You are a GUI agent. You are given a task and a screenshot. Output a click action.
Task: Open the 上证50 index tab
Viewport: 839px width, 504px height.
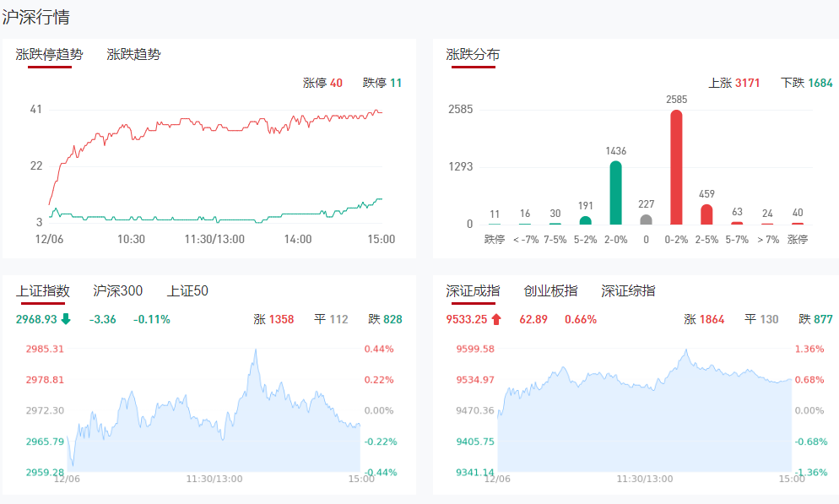[187, 291]
